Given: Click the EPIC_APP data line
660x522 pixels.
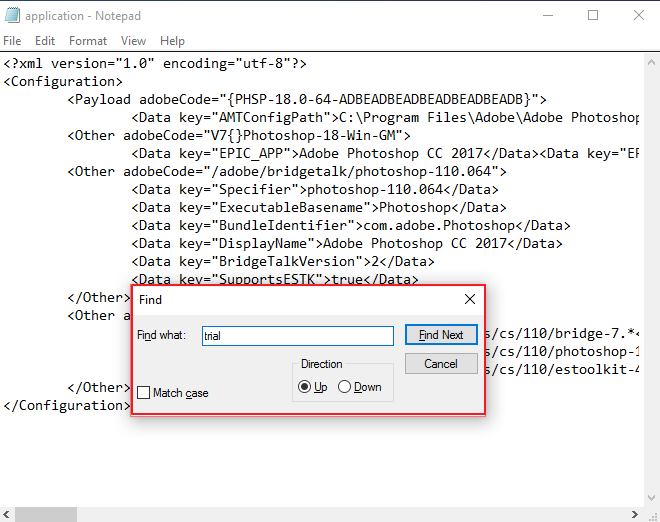Looking at the screenshot, I should [385, 154].
